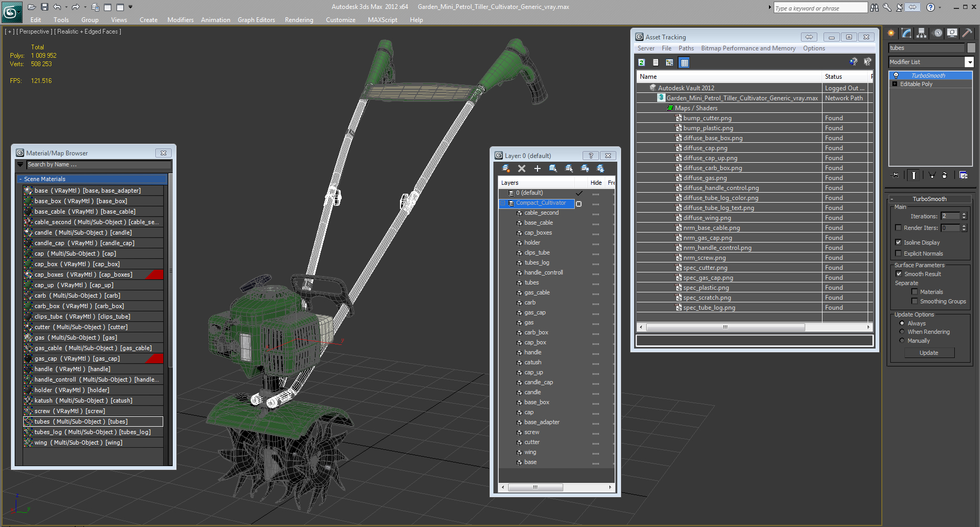
Task: Open the Undo history dropdown arrow
Action: (66, 7)
